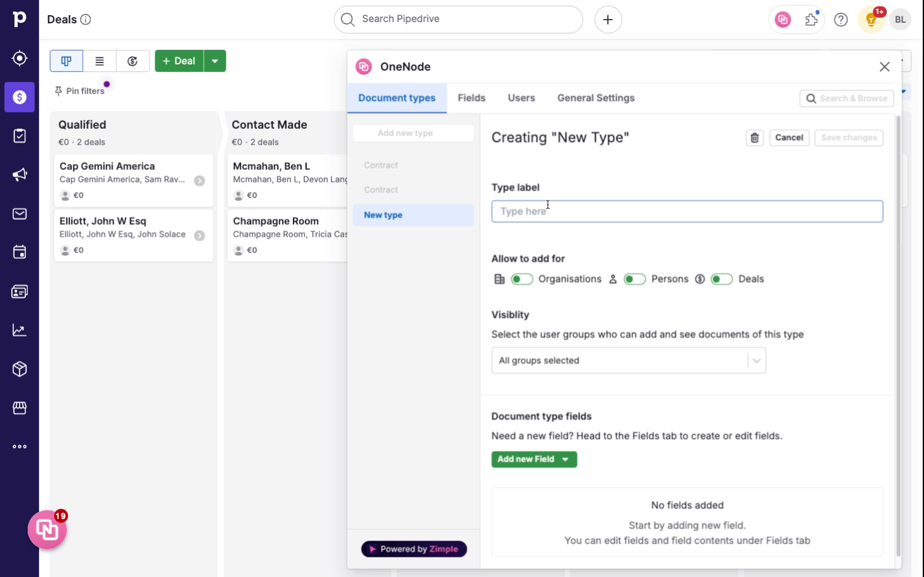Open Add new Field dropdown
Image resolution: width=924 pixels, height=577 pixels.
[534, 459]
